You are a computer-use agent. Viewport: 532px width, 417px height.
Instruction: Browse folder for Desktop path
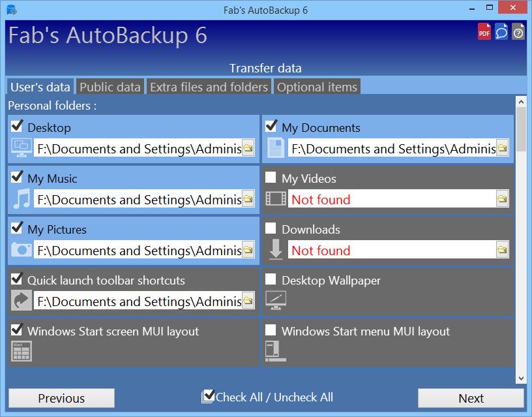(x=248, y=147)
